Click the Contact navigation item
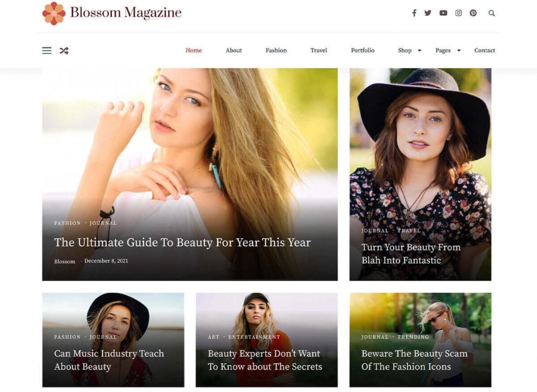The height and width of the screenshot is (392, 537). click(484, 50)
